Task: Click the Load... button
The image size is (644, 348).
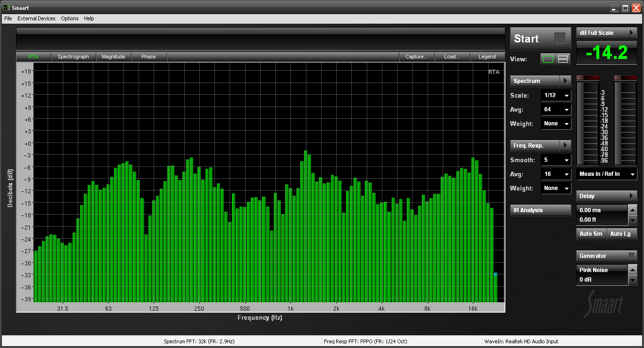Action: tap(452, 57)
